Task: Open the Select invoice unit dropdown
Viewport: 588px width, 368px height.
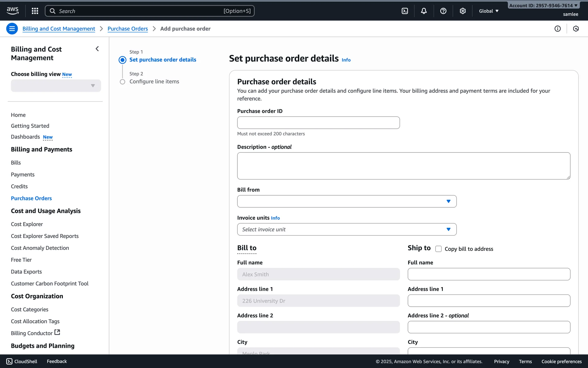Action: 346,229
